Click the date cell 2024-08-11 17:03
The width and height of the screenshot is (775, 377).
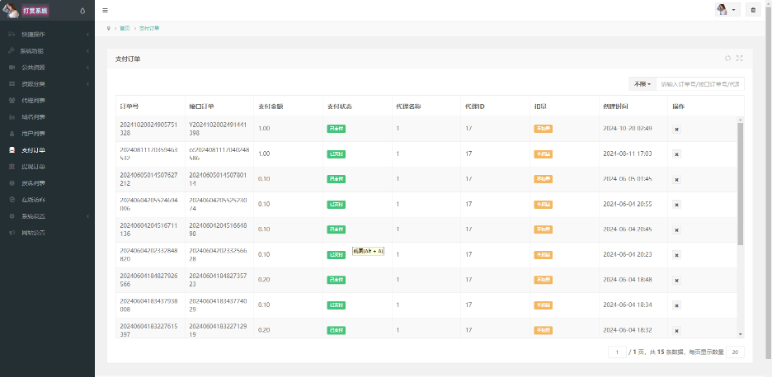[628, 154]
